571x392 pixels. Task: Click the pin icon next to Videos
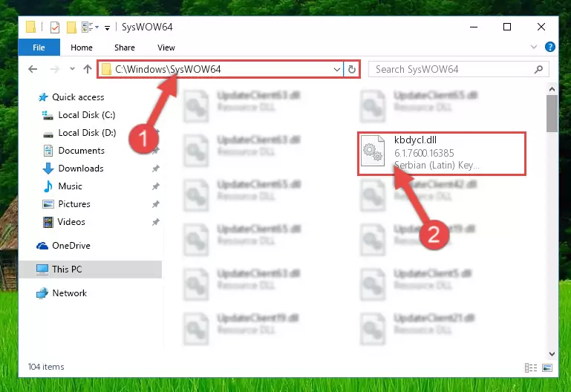click(155, 222)
